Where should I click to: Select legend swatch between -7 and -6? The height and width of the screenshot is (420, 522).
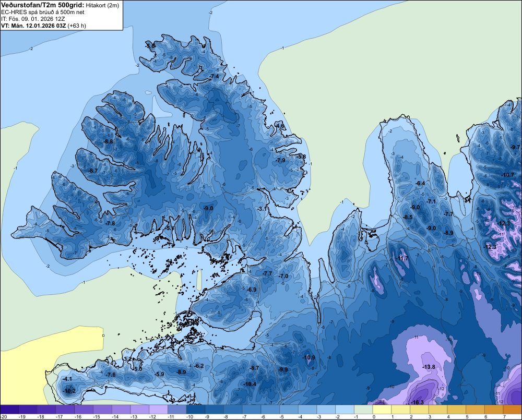click(252, 410)
